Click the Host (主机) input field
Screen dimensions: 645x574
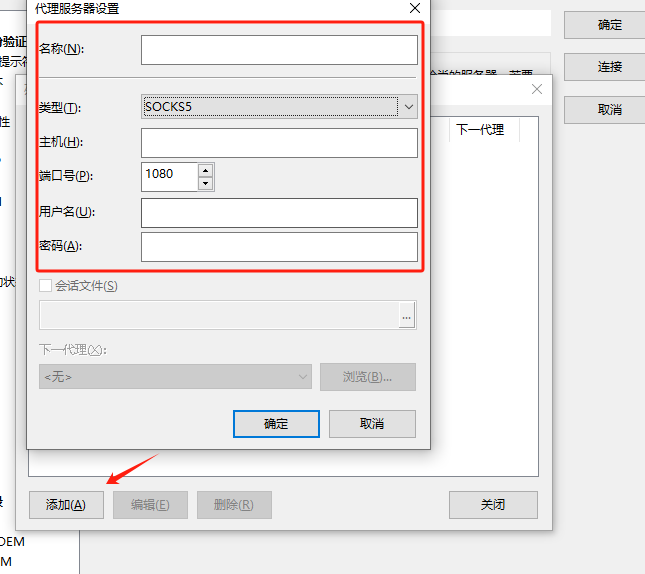click(279, 143)
